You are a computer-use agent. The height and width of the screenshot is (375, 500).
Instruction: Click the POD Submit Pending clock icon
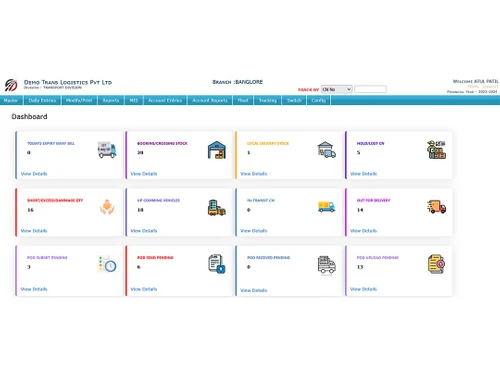click(107, 264)
